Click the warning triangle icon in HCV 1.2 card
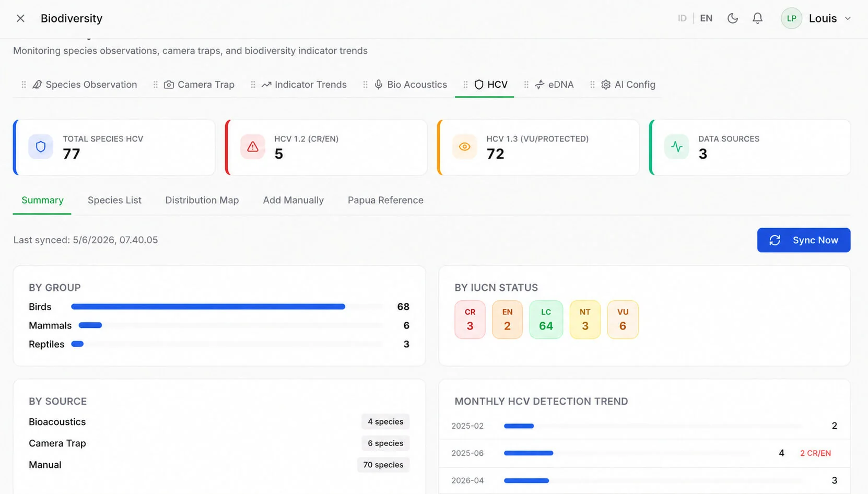 pos(253,147)
